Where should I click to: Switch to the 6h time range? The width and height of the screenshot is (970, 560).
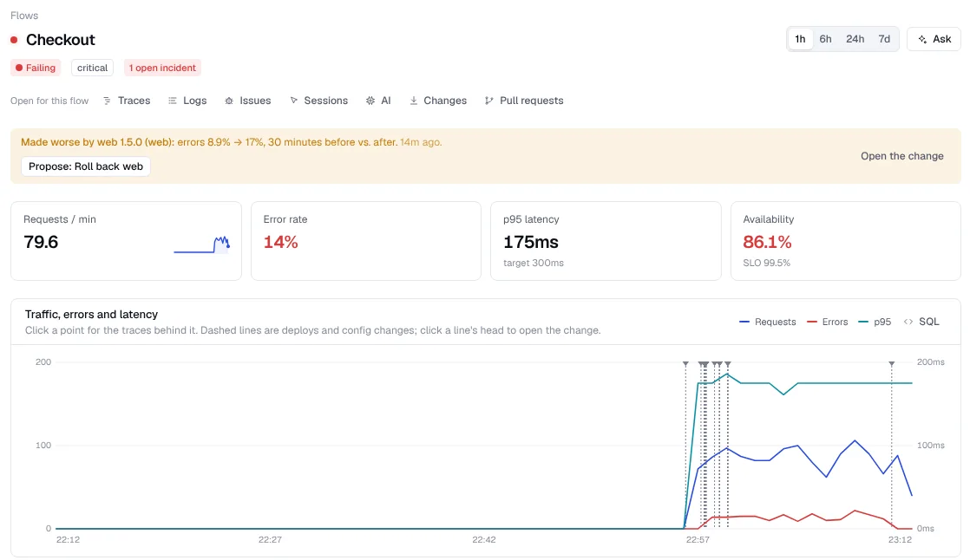[x=825, y=39]
